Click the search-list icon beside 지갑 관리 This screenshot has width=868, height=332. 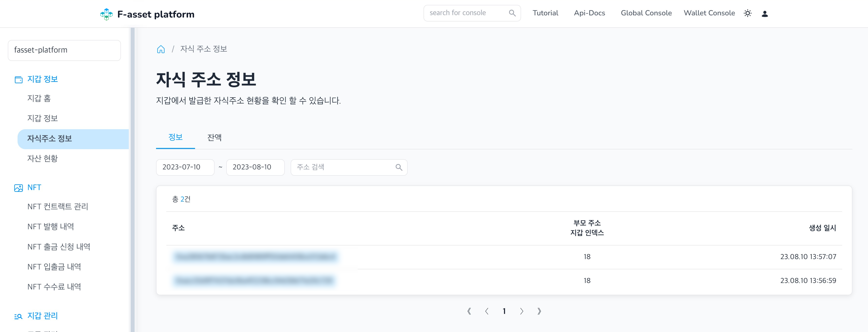click(19, 316)
